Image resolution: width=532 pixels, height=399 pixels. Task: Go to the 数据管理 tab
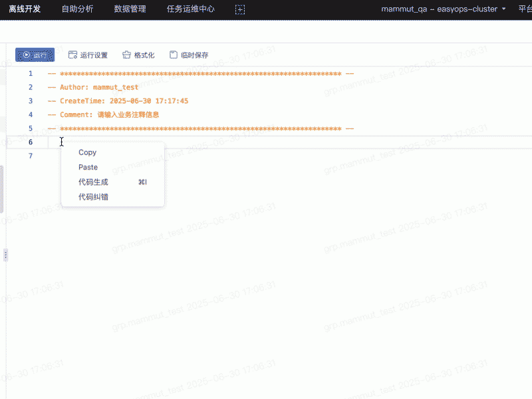130,9
